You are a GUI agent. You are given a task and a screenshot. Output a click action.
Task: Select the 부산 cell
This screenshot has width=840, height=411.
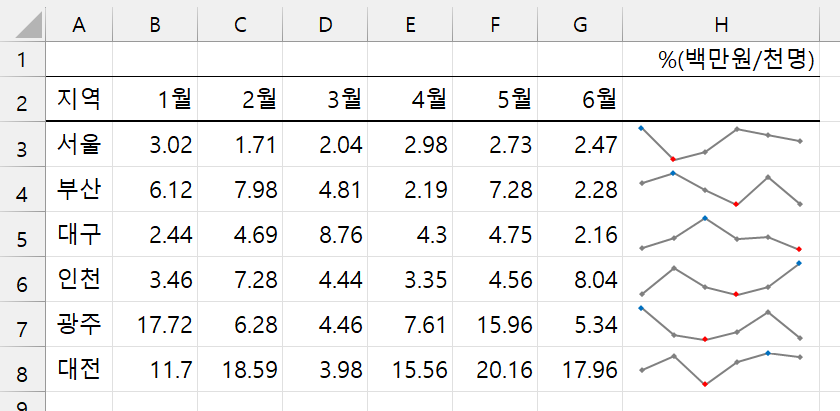click(x=79, y=190)
